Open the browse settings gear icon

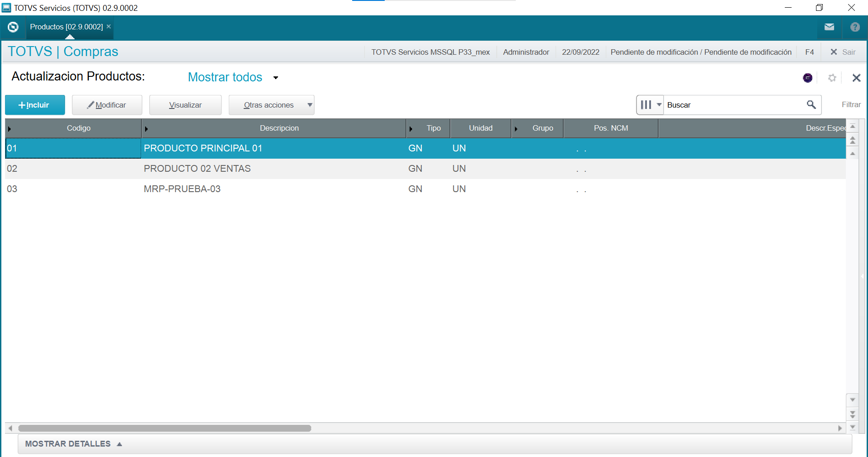click(832, 78)
